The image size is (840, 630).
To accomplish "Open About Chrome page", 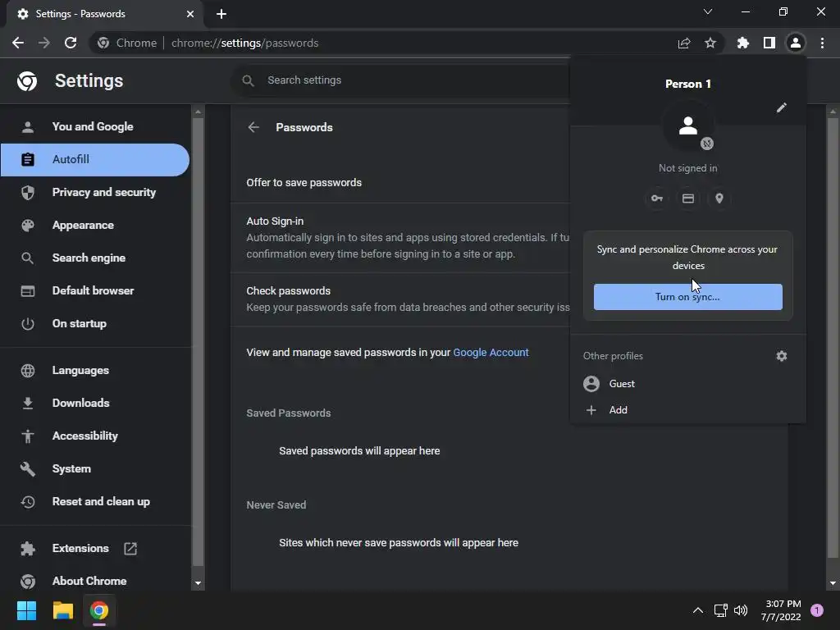I will tap(95, 582).
